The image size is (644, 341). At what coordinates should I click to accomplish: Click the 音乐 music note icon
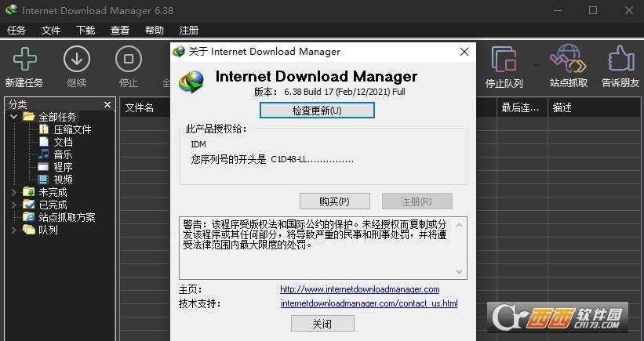[x=44, y=154]
